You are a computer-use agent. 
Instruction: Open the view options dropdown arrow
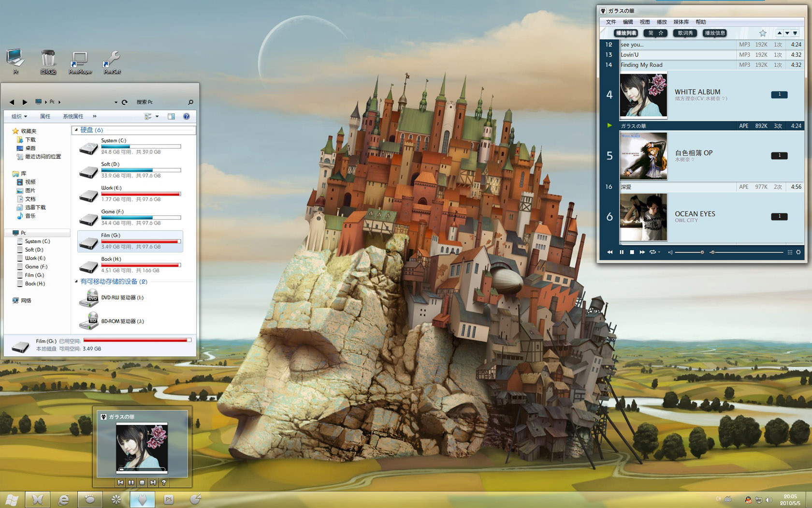157,117
